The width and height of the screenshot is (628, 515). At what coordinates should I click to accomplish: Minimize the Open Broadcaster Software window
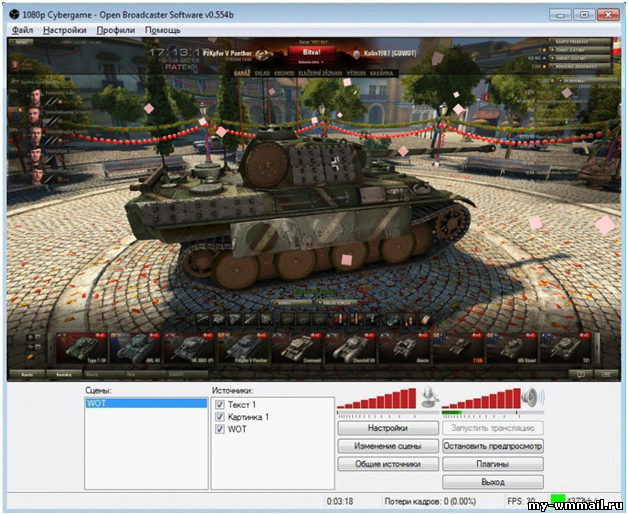click(560, 15)
